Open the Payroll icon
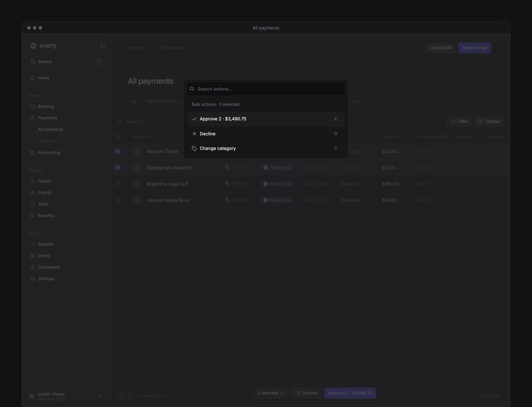Viewport: 532px width, 407px height. click(x=32, y=193)
